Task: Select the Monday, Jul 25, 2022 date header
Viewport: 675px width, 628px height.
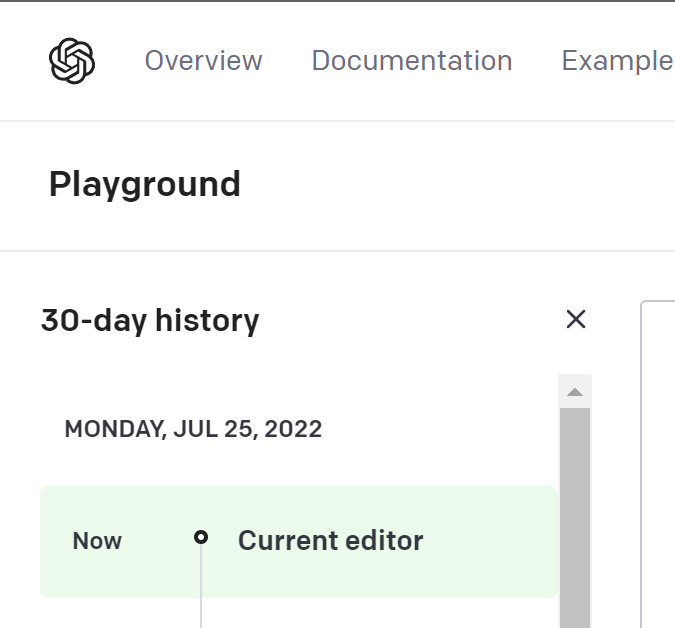Action: pyautogui.click(x=193, y=430)
